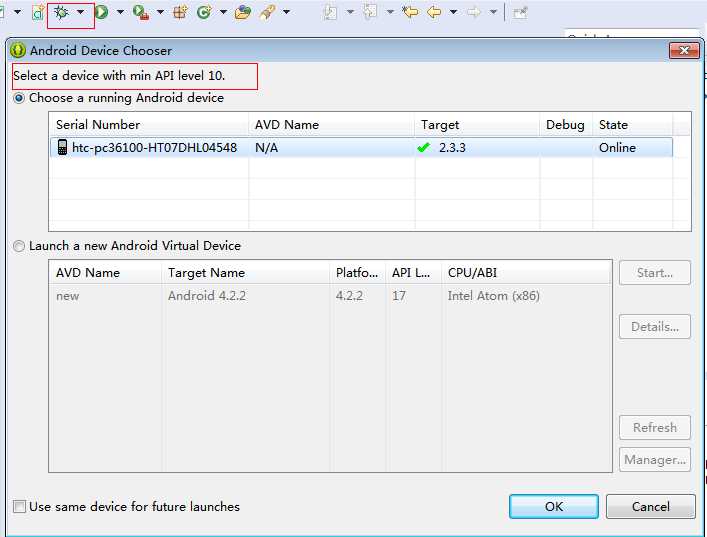Click the N/A AVD name cell
Screen dimensions: 707x537
click(x=266, y=147)
